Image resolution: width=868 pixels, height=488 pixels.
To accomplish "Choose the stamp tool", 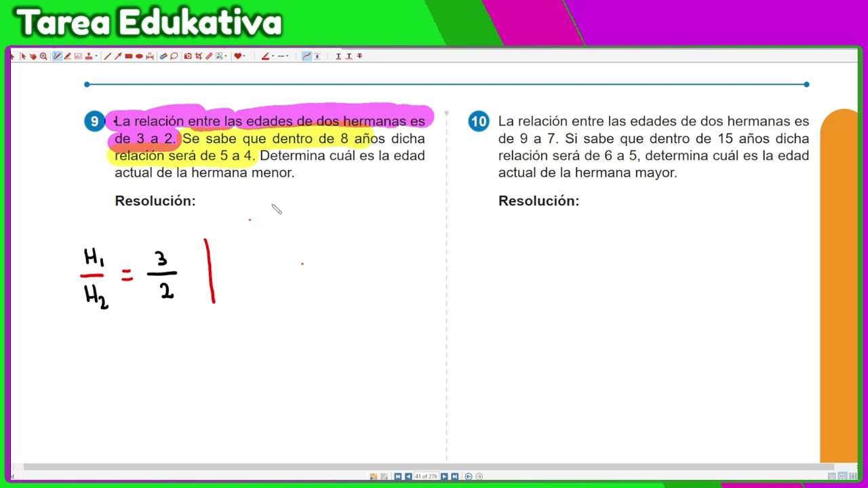I will (x=88, y=56).
